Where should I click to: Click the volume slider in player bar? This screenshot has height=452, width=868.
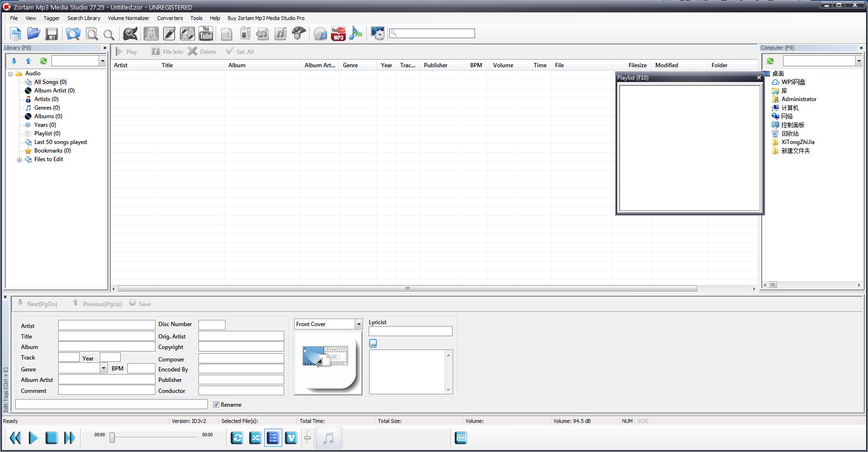tap(308, 437)
